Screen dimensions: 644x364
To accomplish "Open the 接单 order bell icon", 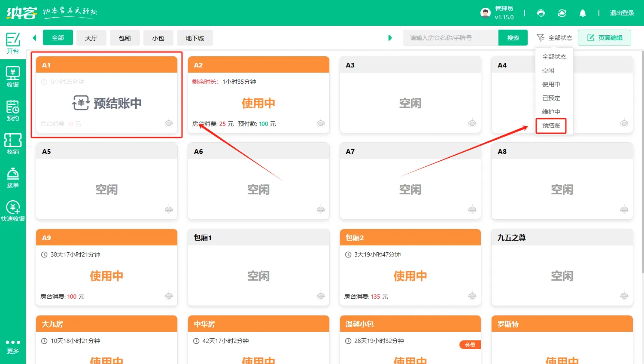I will tap(13, 177).
